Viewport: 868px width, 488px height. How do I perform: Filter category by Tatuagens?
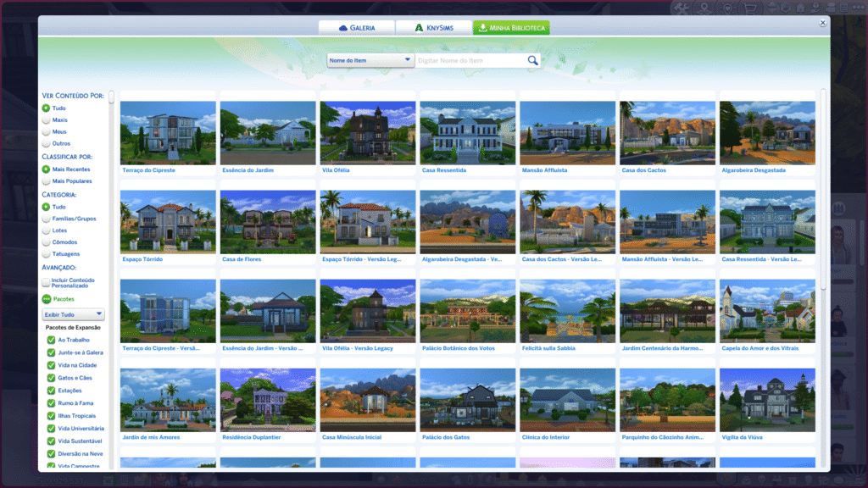46,254
